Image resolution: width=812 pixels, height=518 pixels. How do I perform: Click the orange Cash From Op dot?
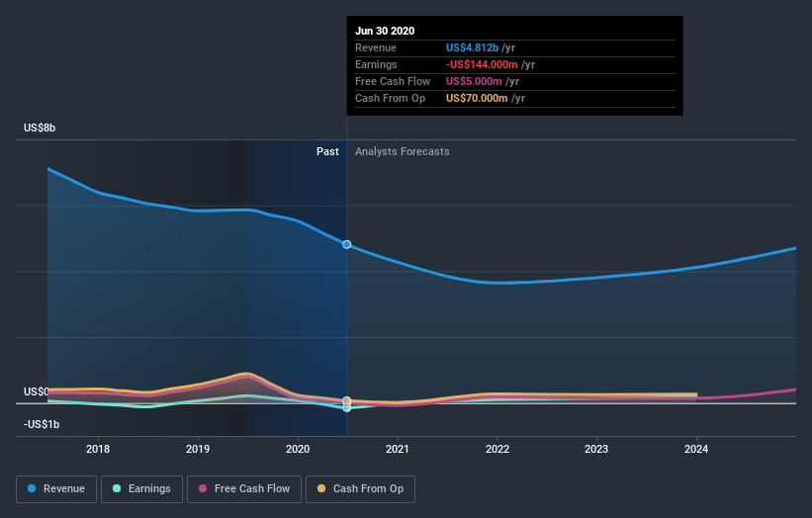tap(321, 488)
